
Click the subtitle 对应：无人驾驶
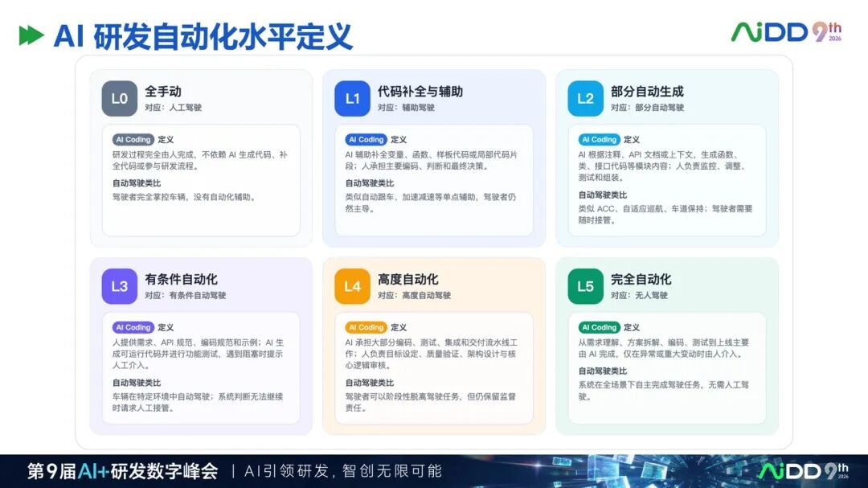pos(640,295)
